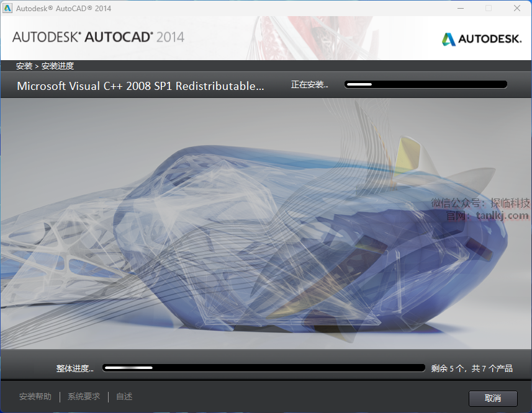Click the AutoCAD app icon in title bar
The width and height of the screenshot is (532, 413).
[x=7, y=8]
